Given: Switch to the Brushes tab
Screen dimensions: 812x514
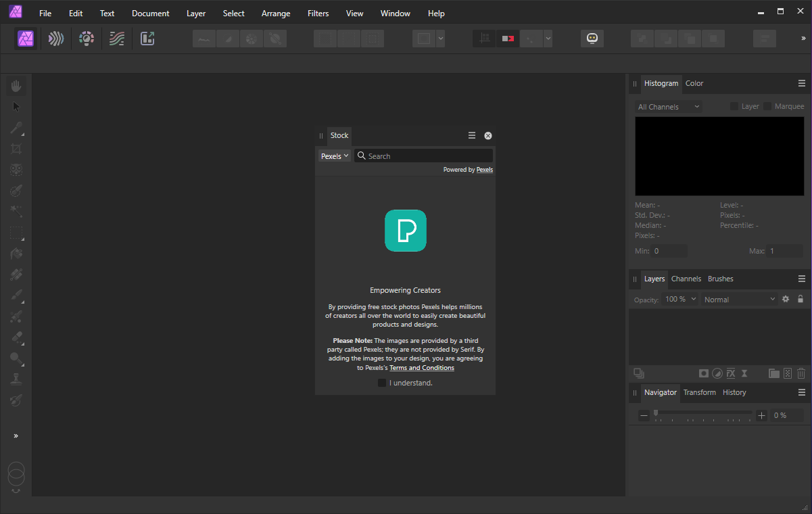Looking at the screenshot, I should pyautogui.click(x=721, y=279).
